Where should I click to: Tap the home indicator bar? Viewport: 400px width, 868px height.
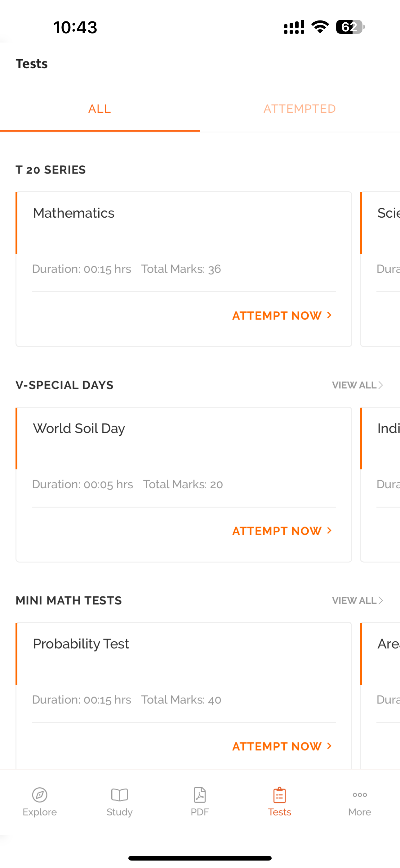pos(200,858)
